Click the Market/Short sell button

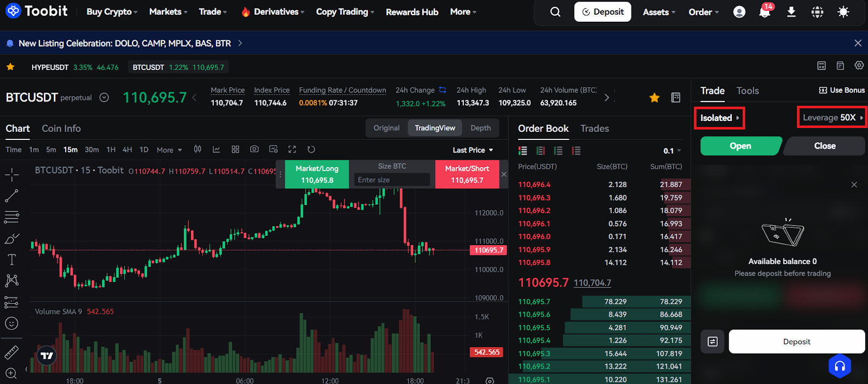[x=467, y=174]
